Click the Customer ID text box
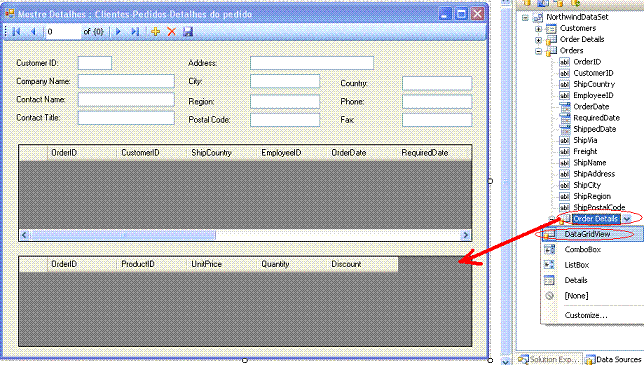 click(95, 63)
